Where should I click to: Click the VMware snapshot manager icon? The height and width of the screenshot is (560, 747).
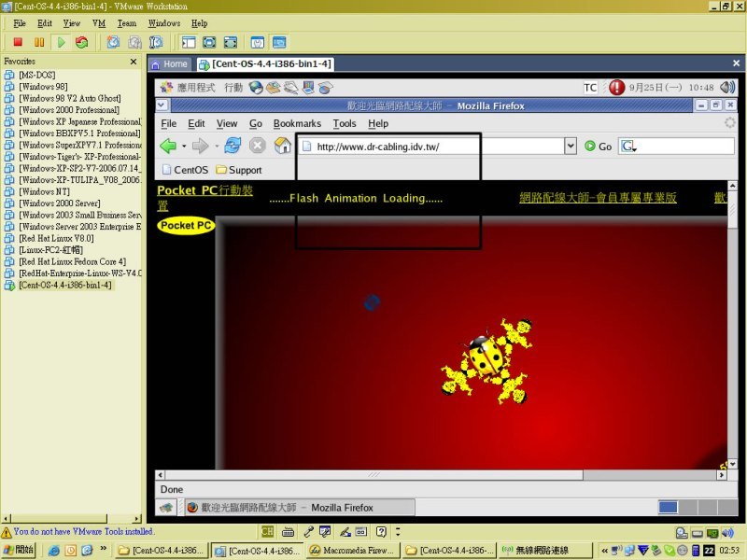point(156,42)
